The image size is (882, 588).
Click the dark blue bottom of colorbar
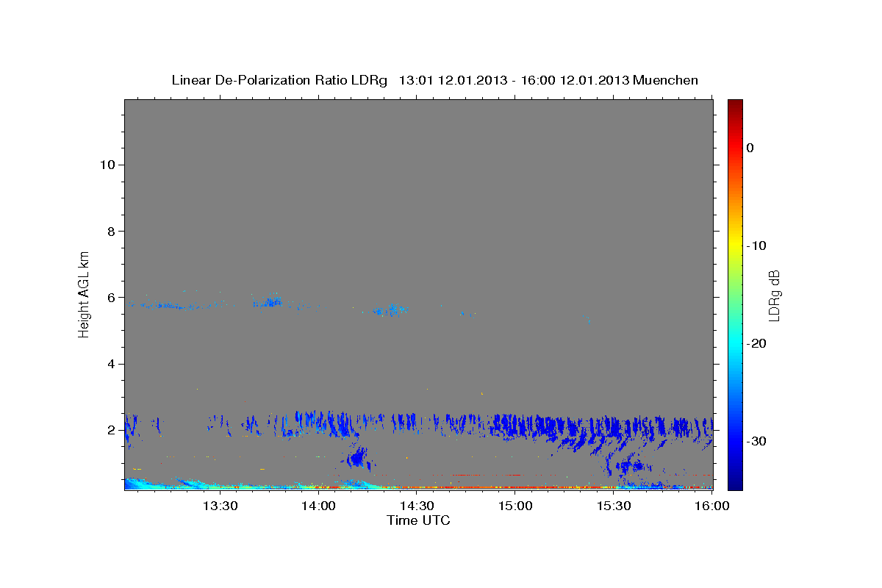[x=735, y=484]
